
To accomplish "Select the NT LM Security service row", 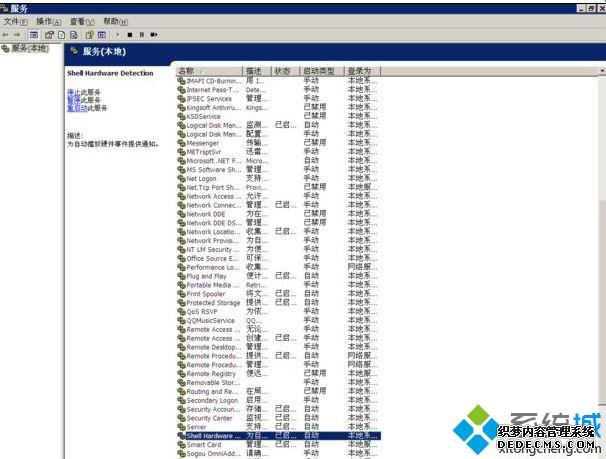I will [x=279, y=249].
